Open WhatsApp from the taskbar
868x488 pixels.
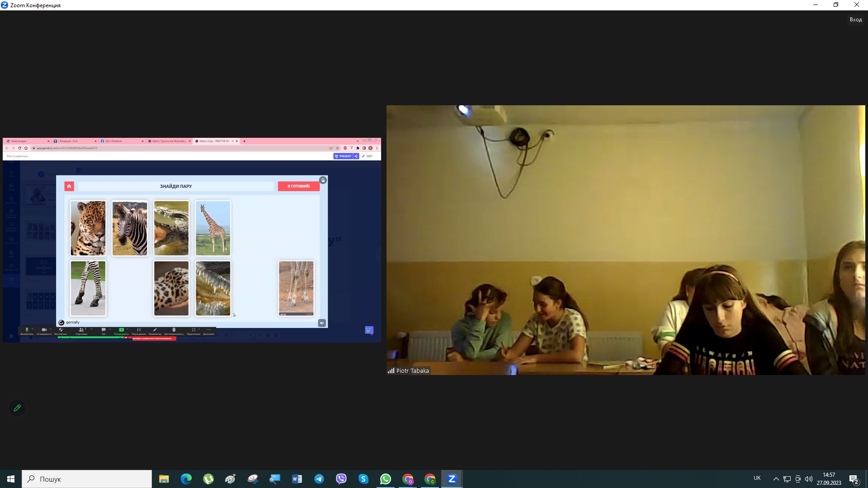[x=386, y=479]
